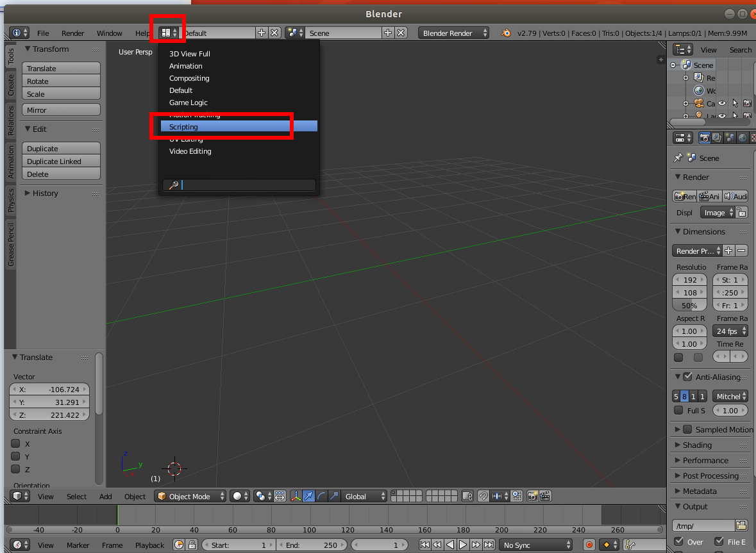Open the Properties editor type icon
This screenshot has width=756, height=553.
click(683, 138)
